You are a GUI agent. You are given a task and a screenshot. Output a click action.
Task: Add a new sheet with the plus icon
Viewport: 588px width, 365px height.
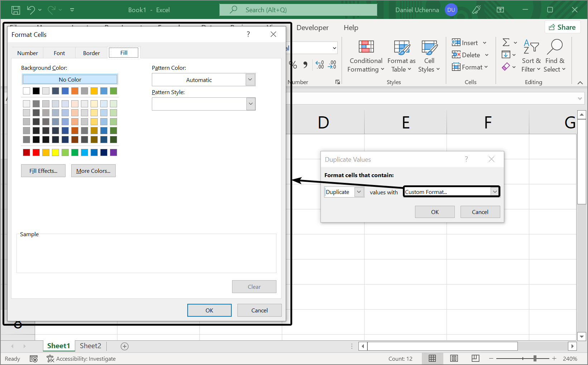pos(125,346)
